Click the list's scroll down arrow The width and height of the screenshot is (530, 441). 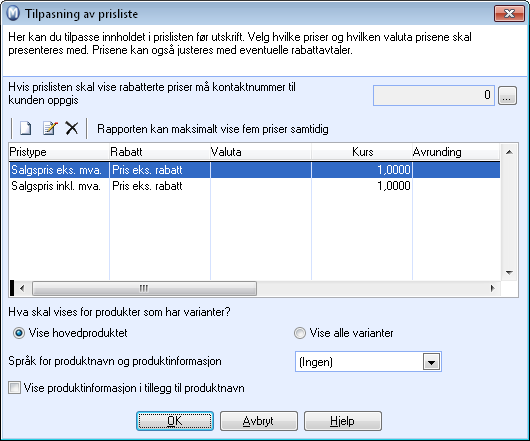click(509, 272)
